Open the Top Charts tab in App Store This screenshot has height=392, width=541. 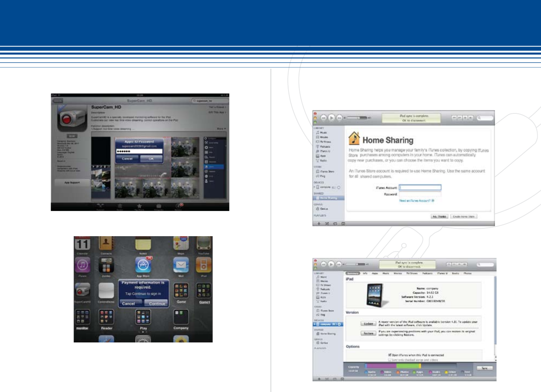139,207
